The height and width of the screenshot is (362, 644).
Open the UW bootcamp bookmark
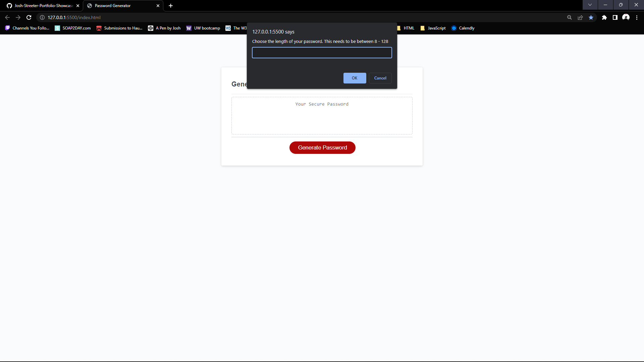203,28
